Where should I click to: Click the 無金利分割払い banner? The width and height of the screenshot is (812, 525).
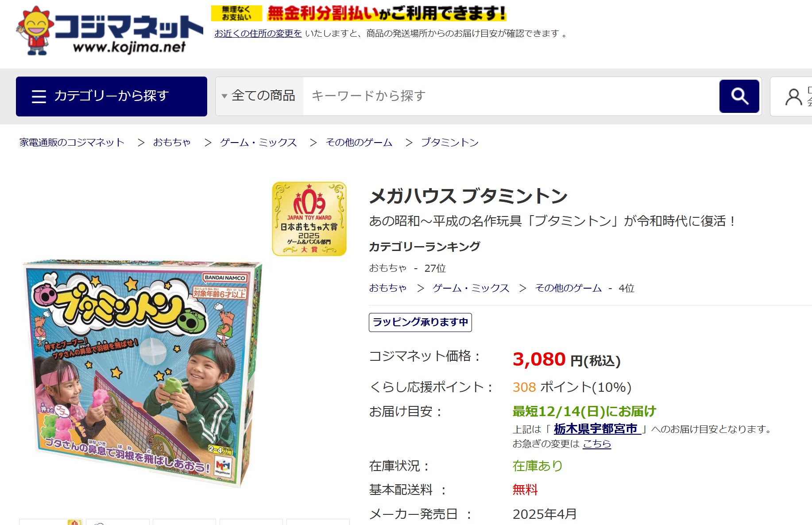click(359, 13)
